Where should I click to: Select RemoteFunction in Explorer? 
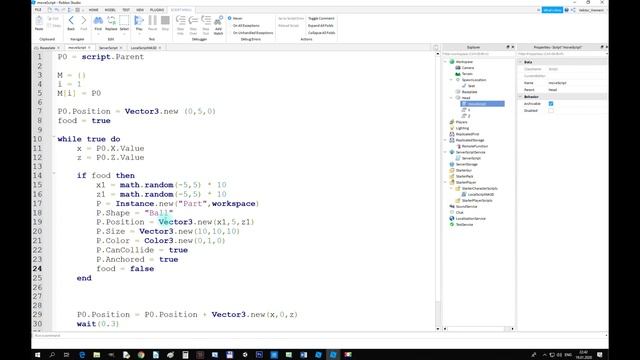pos(475,146)
